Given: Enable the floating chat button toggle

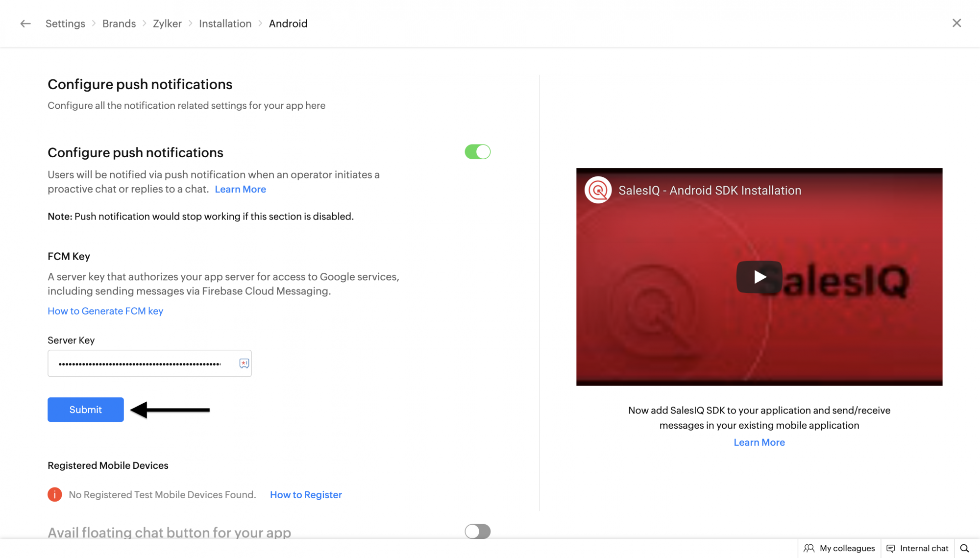Looking at the screenshot, I should [477, 532].
